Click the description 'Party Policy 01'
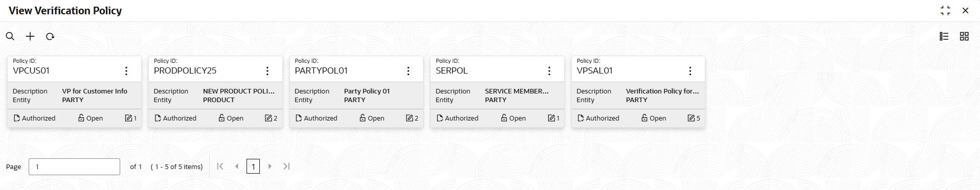Screen dimensions: 980x190 click(x=367, y=91)
